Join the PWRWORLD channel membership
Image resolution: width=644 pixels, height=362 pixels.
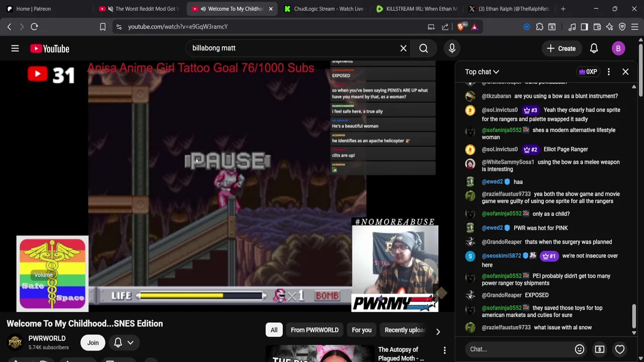point(93,343)
